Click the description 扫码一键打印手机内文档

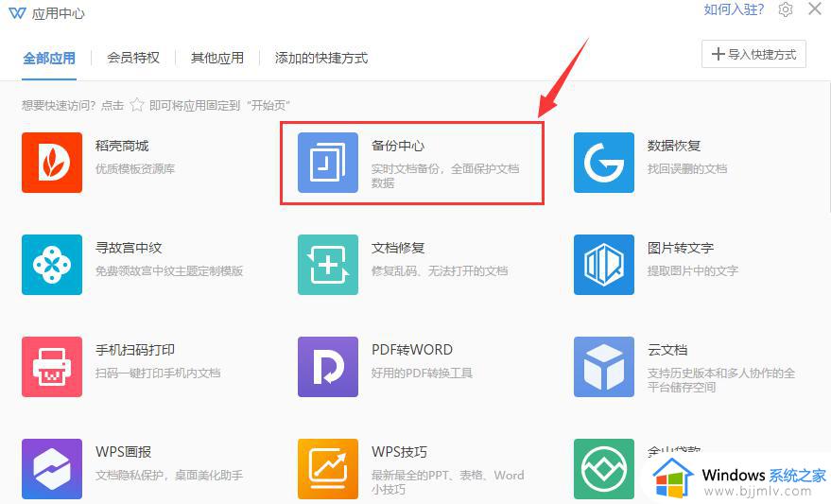158,374
